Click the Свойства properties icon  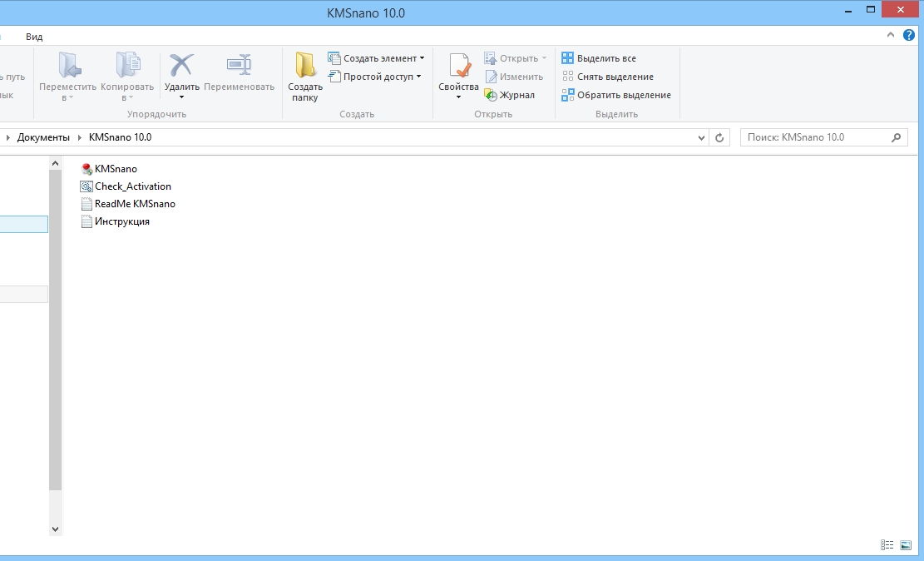point(460,65)
